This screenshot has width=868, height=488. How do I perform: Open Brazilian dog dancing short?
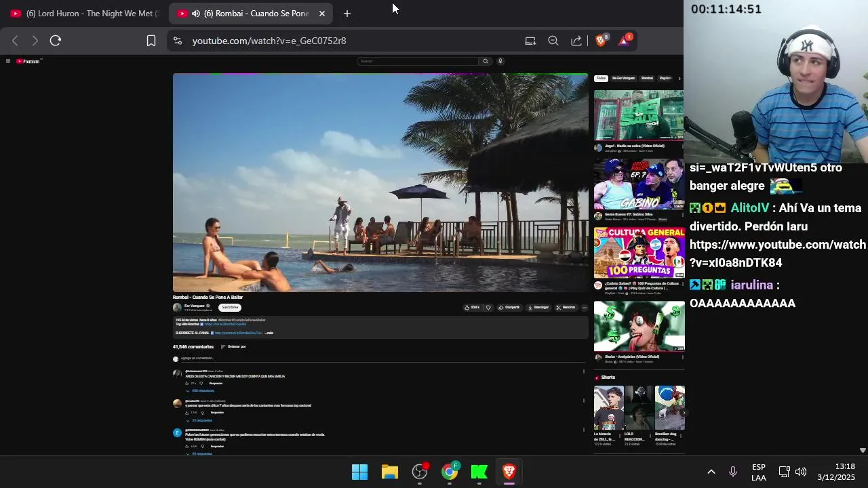click(x=669, y=408)
